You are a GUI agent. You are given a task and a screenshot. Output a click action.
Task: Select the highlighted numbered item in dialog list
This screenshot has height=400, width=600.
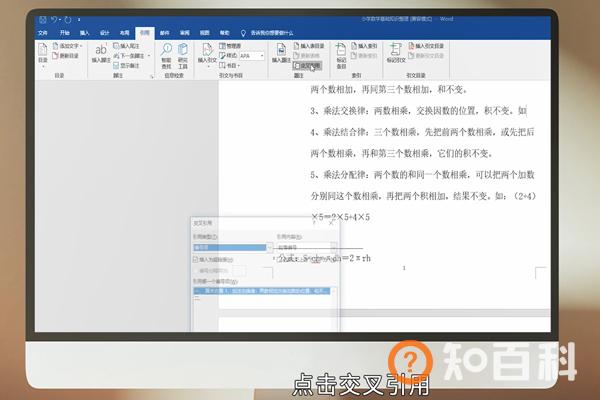tap(262, 291)
